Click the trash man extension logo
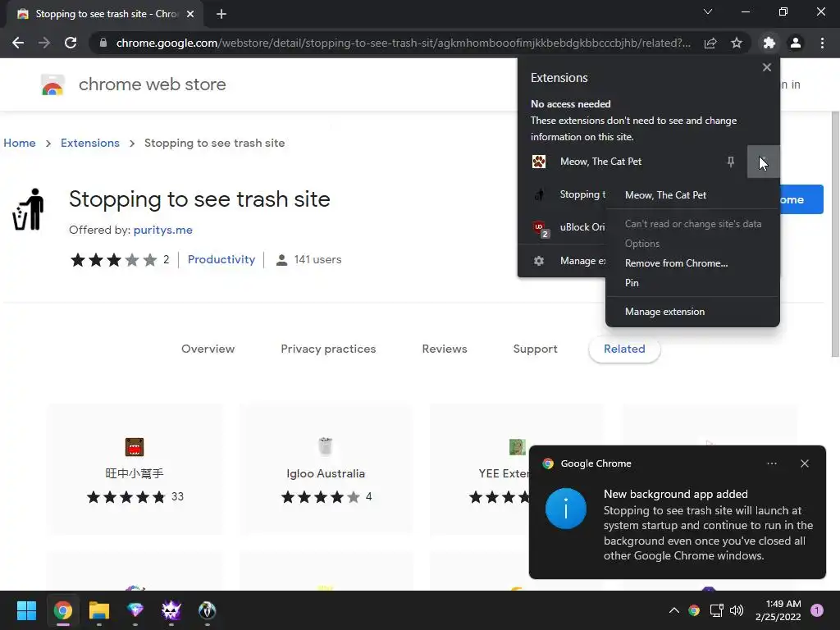Screen dimensions: 840x630 pos(29,209)
